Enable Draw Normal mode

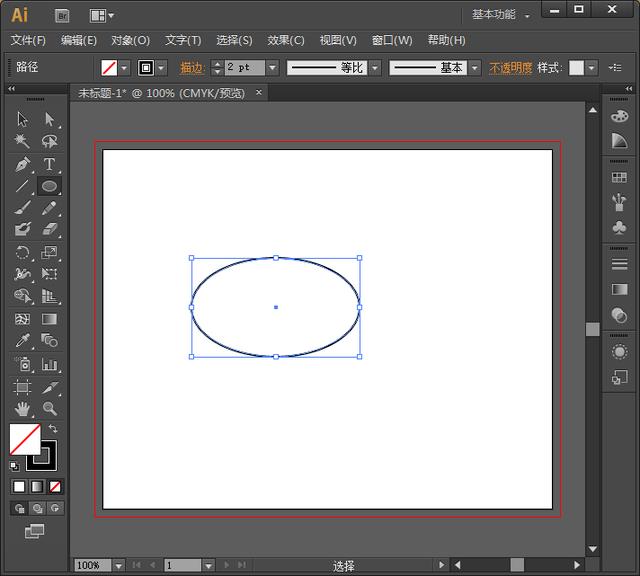(x=19, y=508)
